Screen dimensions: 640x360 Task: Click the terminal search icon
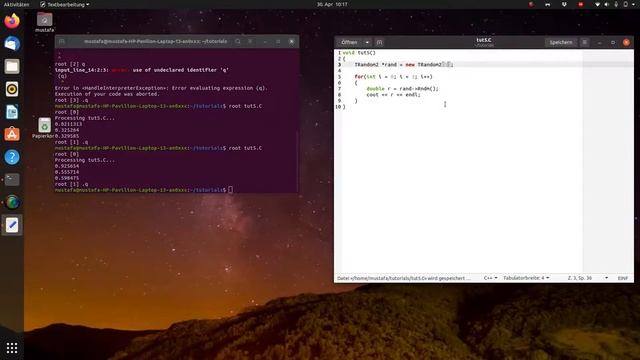tap(238, 41)
